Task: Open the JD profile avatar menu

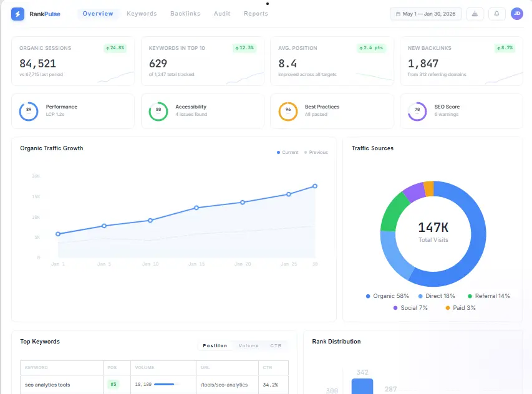Action: 517,13
